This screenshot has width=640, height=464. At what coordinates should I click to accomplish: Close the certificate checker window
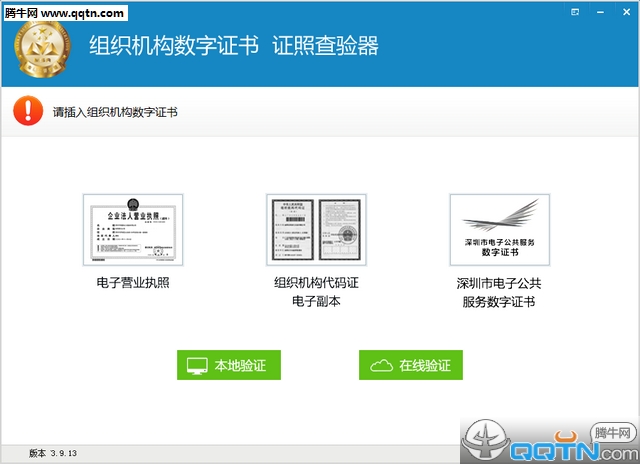coord(627,12)
